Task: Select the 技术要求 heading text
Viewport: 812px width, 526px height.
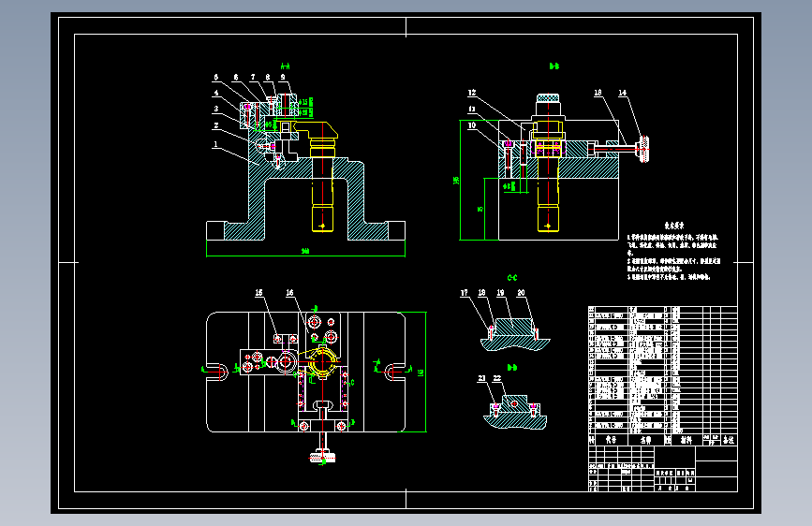Action: tap(674, 226)
